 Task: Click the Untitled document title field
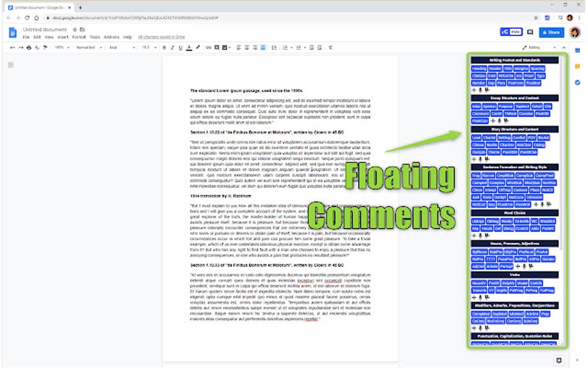[44, 29]
